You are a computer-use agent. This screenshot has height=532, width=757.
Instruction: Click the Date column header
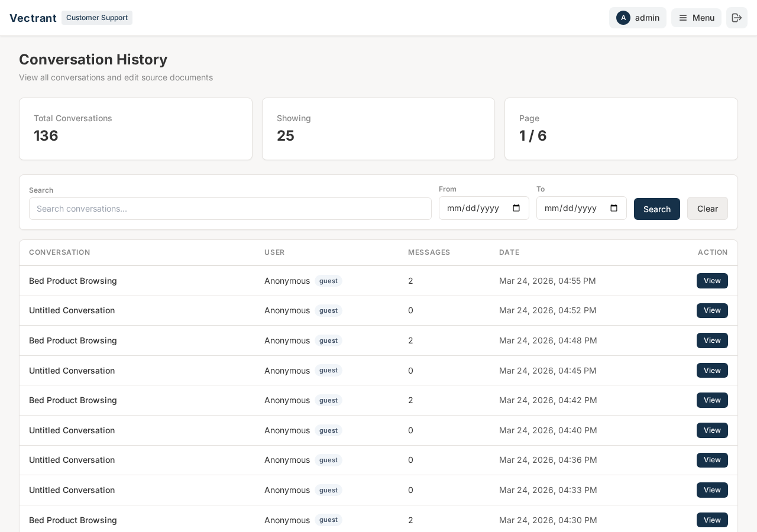click(x=509, y=252)
